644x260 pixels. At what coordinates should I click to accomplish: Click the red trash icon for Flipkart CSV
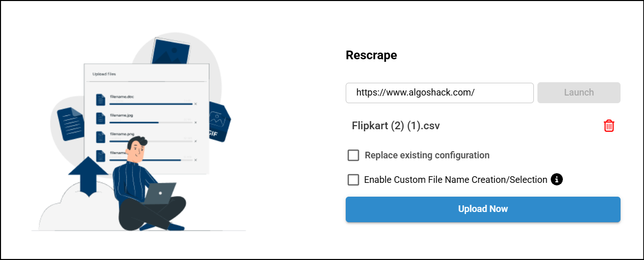coord(609,126)
